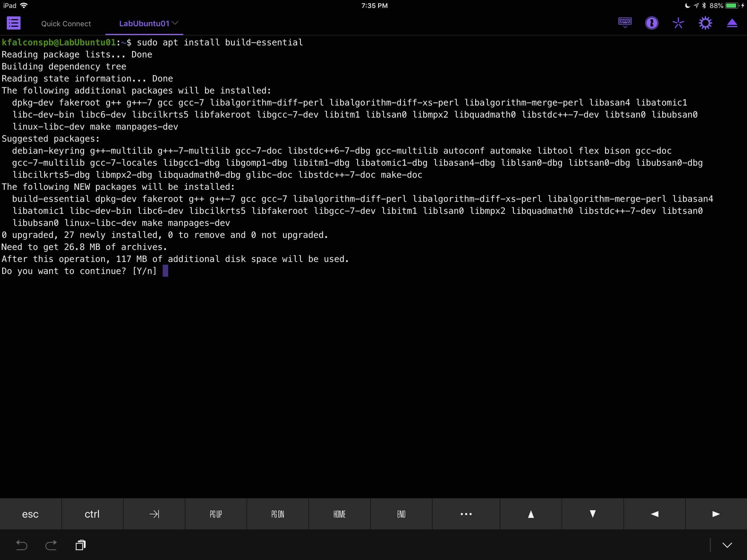Expand the LabUbuntu01 tab dropdown chevron
This screenshot has width=747, height=560.
tap(175, 23)
